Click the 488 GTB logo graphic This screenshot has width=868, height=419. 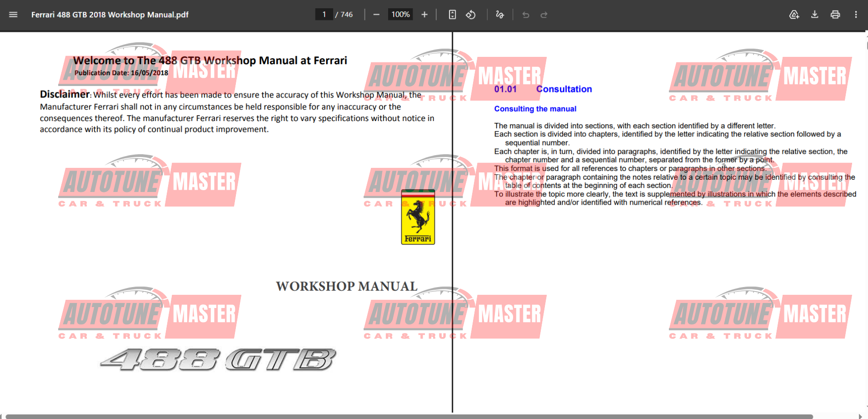coord(218,359)
